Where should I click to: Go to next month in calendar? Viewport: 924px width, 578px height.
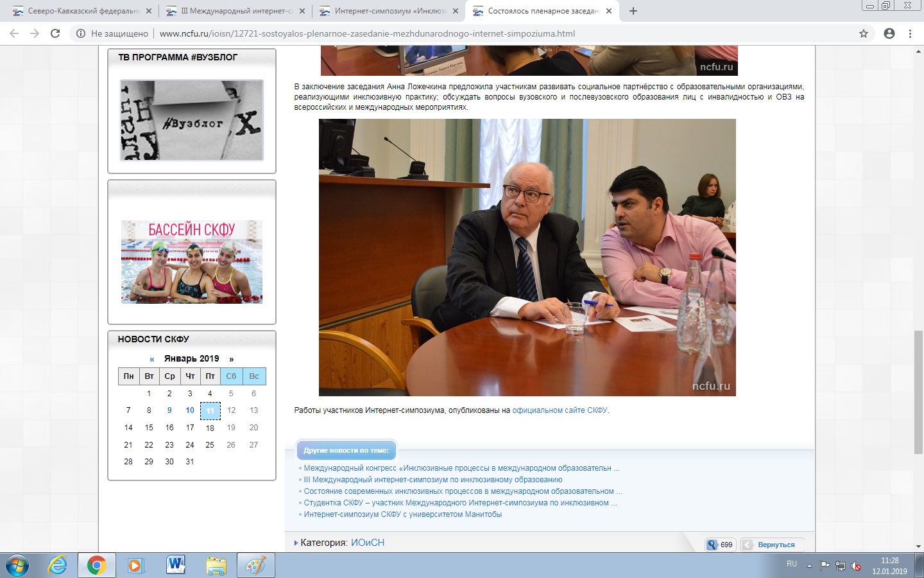point(232,359)
